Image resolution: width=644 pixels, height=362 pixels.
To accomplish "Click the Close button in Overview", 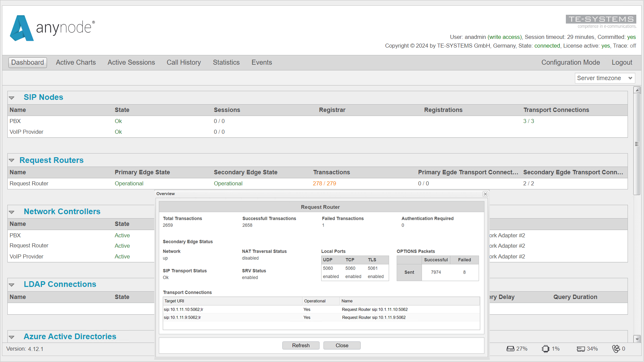I will (x=342, y=346).
